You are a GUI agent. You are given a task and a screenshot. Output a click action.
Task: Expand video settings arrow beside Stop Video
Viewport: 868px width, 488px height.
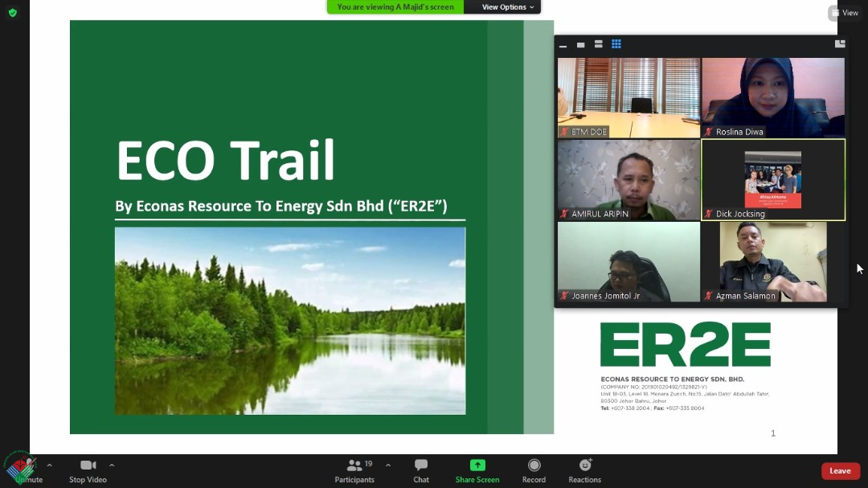point(112,465)
